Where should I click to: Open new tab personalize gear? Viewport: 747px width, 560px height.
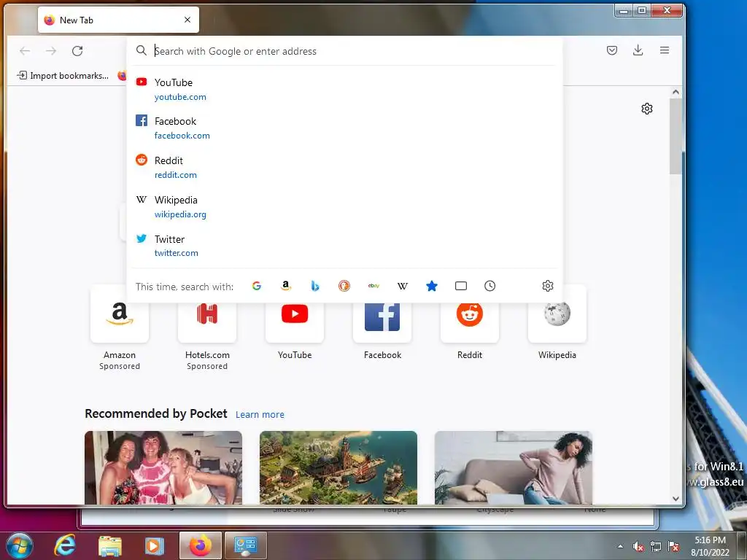tap(647, 109)
